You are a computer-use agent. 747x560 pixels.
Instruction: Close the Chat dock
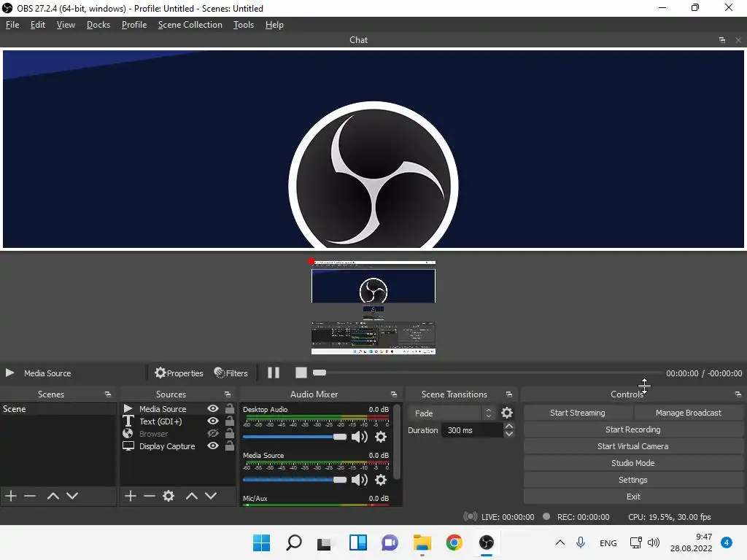pyautogui.click(x=738, y=40)
